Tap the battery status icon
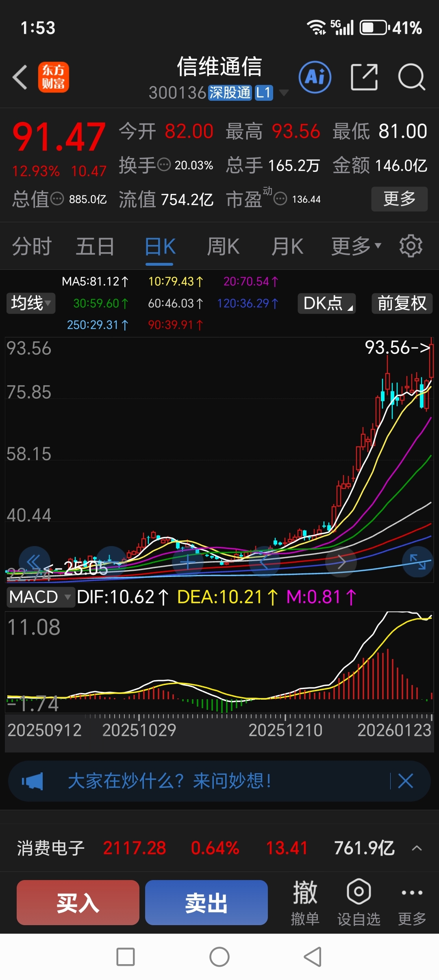This screenshot has height=980, width=439. [x=374, y=28]
